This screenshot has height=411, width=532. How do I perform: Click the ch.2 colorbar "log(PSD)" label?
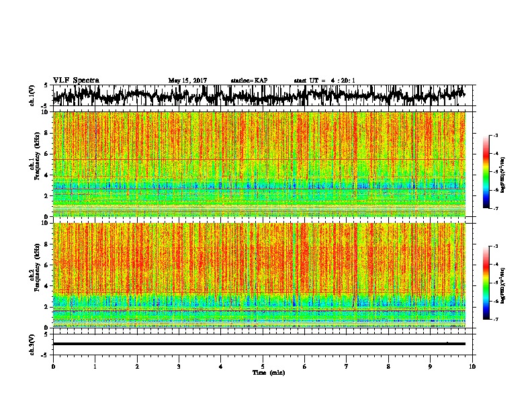point(502,285)
